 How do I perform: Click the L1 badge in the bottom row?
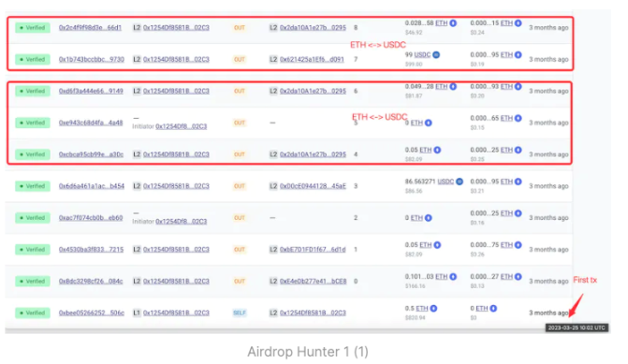coord(137,313)
